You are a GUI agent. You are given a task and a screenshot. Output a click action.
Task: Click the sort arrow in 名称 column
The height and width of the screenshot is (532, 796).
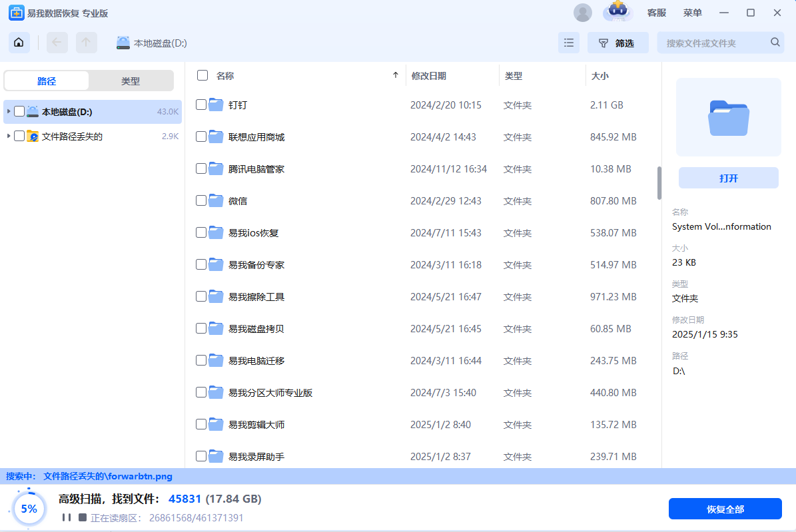(x=396, y=75)
